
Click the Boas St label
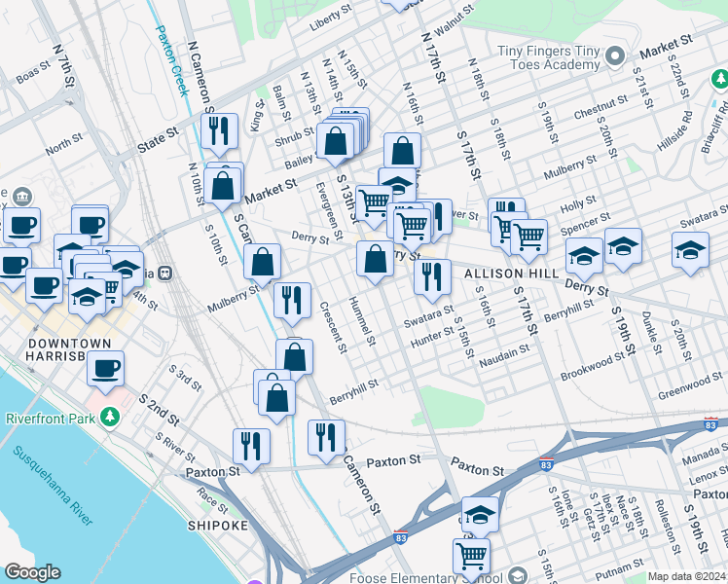click(33, 72)
